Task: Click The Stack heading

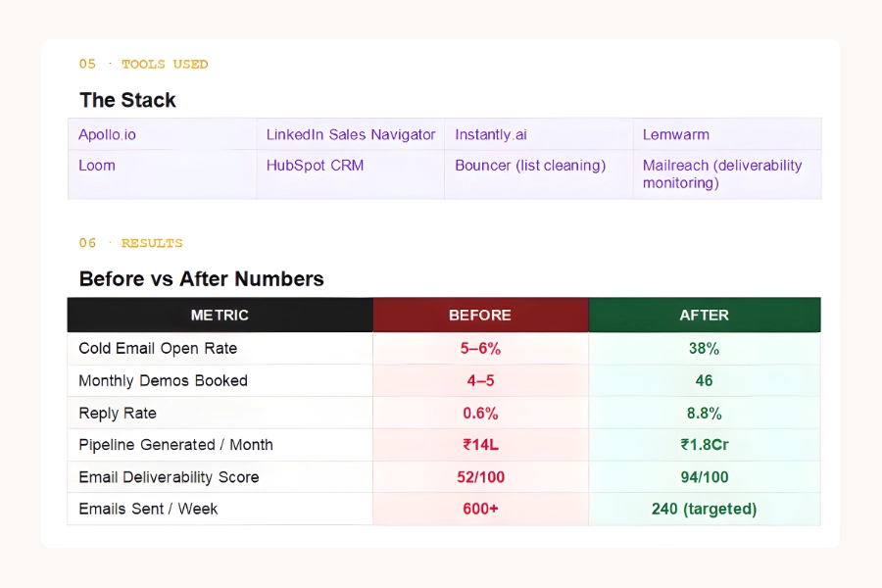Action: coord(127,100)
